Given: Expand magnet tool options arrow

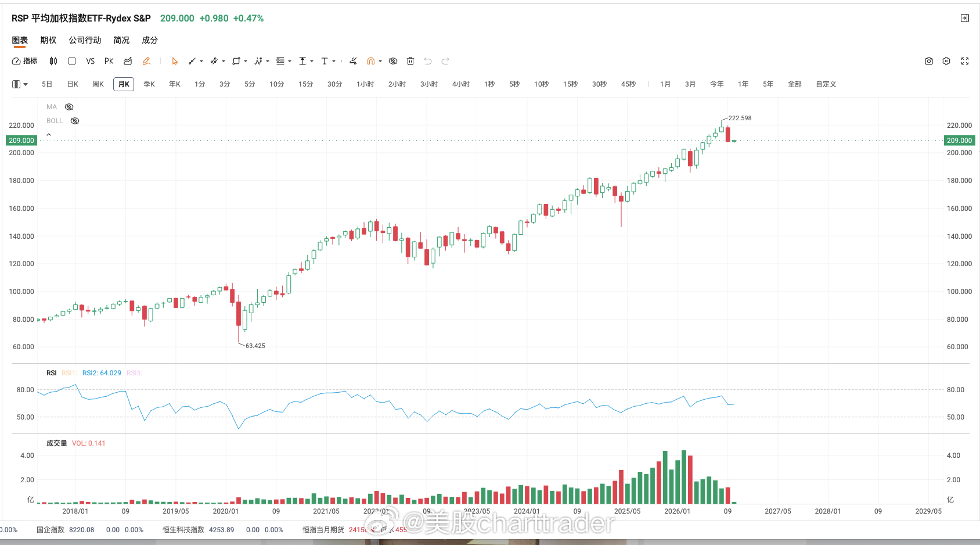Looking at the screenshot, I should point(380,61).
